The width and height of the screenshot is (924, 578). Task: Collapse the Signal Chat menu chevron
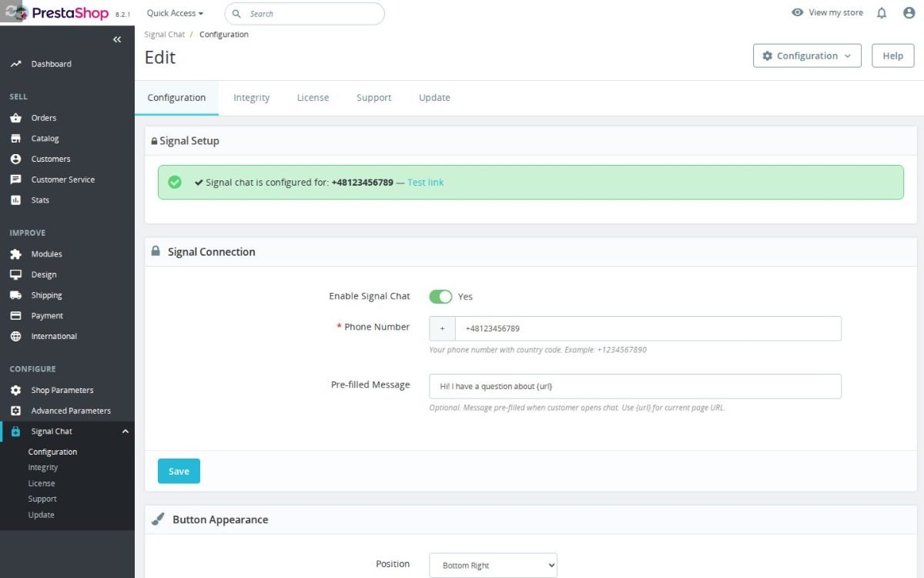126,432
